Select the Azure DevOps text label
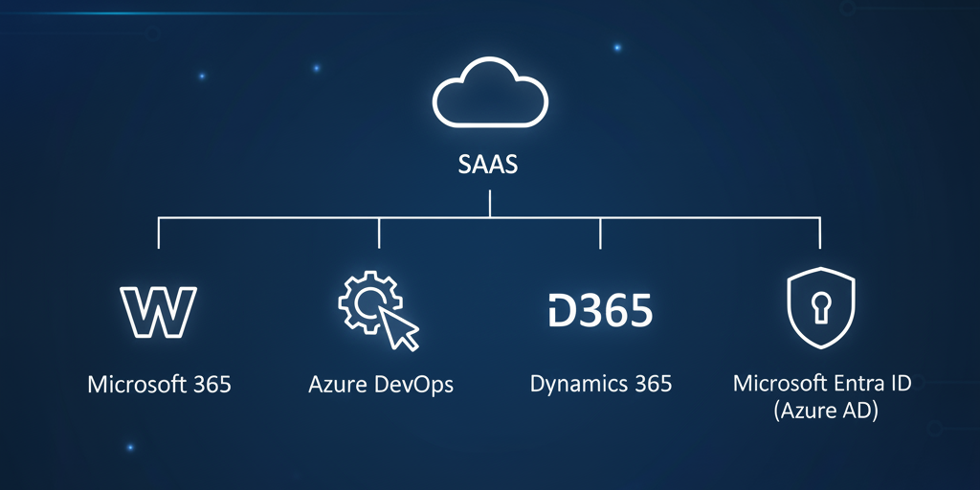 pyautogui.click(x=381, y=385)
